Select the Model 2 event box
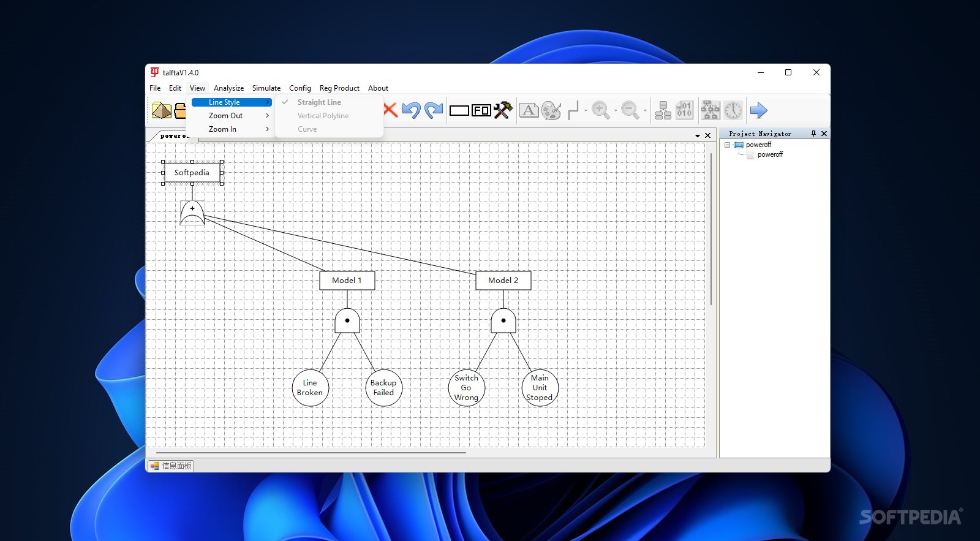Screen dimensions: 980x541 coord(503,281)
